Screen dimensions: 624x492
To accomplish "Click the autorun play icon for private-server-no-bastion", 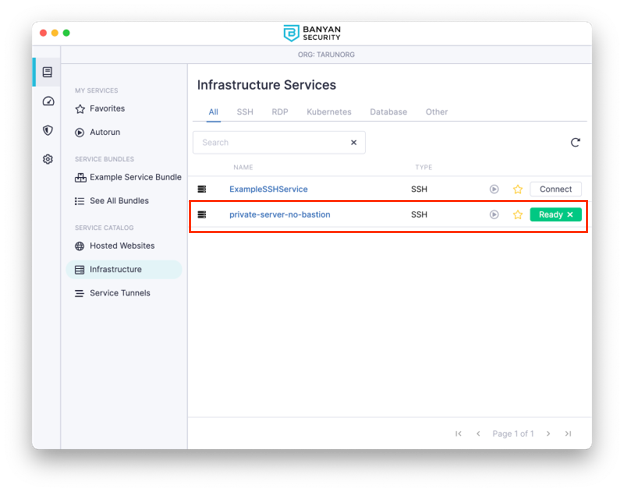I will pyautogui.click(x=494, y=215).
